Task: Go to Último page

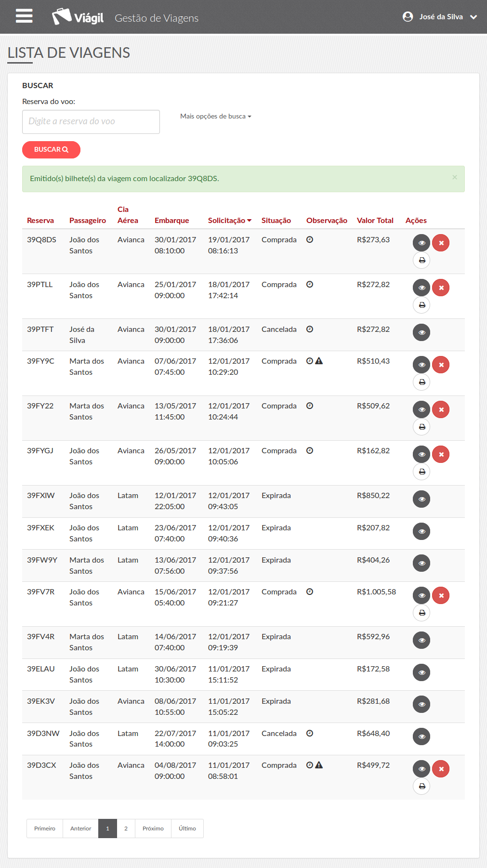Action: click(187, 829)
